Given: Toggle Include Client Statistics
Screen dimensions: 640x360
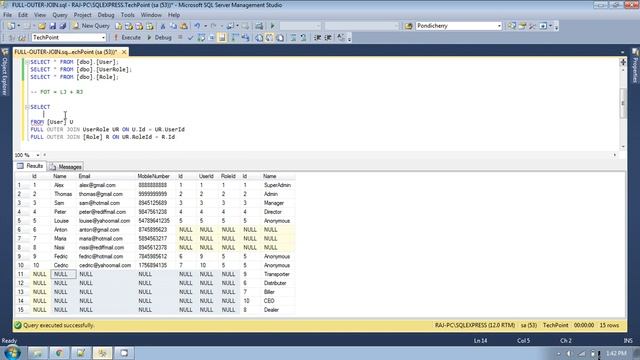Looking at the screenshot, I should 245,38.
